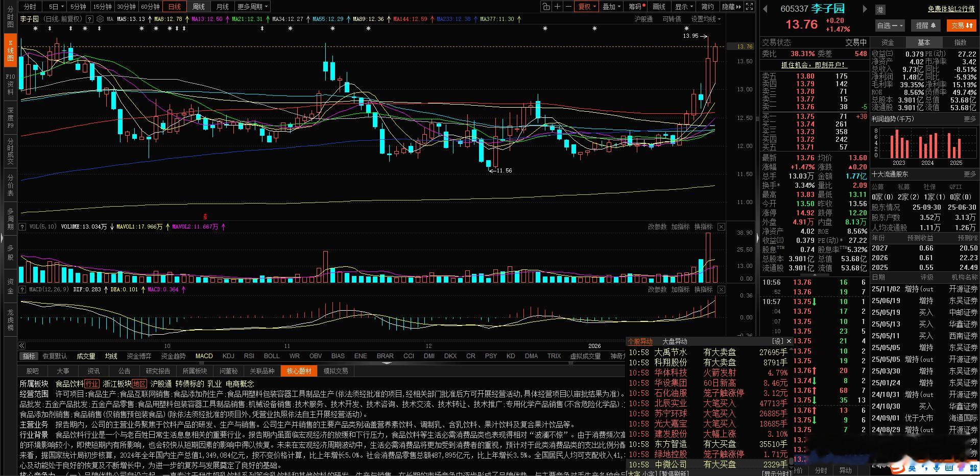This screenshot has height=476, width=980.
Task: Zoom out the chart with minus icon
Action: pos(569,7)
